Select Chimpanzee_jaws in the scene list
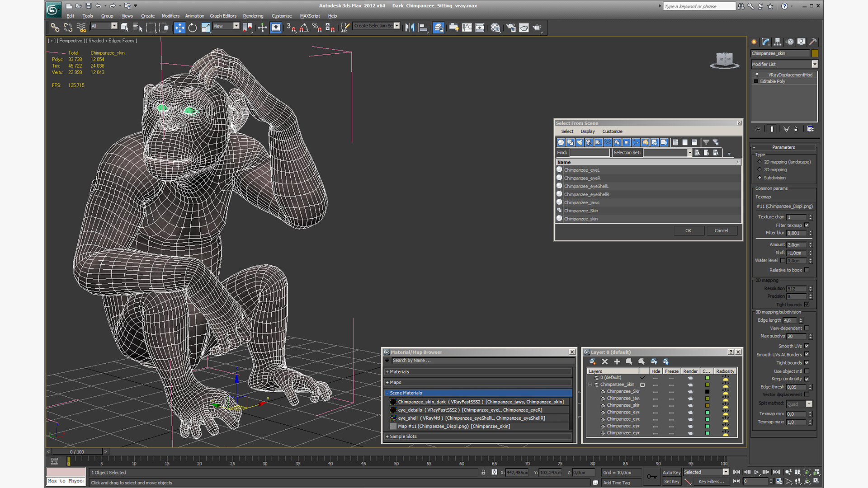Screen dimensions: 868x488 pyautogui.click(x=581, y=202)
